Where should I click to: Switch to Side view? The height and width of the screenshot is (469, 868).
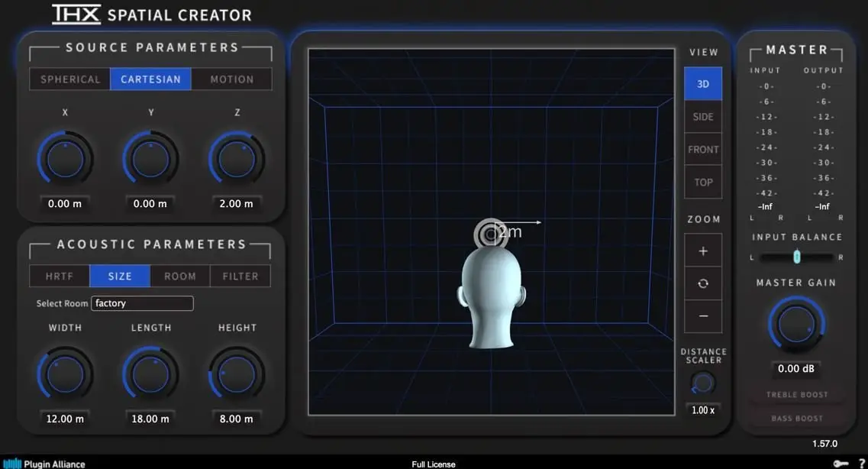tap(703, 117)
